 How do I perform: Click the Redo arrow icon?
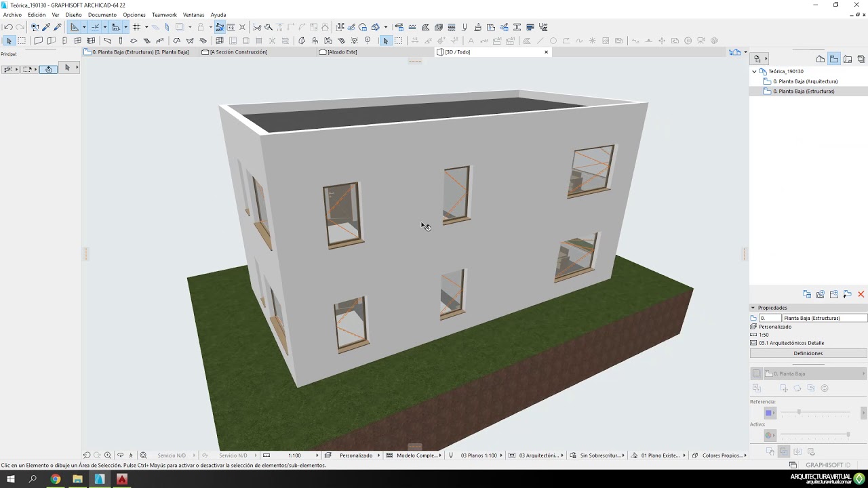click(20, 27)
